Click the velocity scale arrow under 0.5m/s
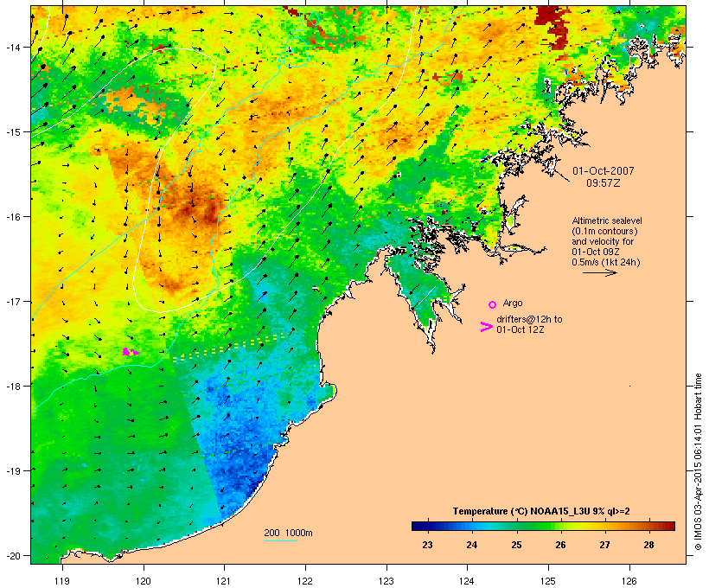 [x=599, y=272]
